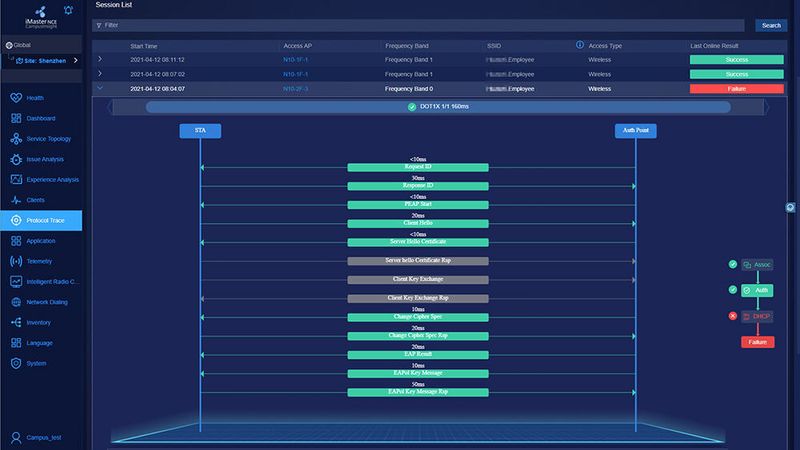Open the N10-2F-3 access AP link

tap(296, 88)
